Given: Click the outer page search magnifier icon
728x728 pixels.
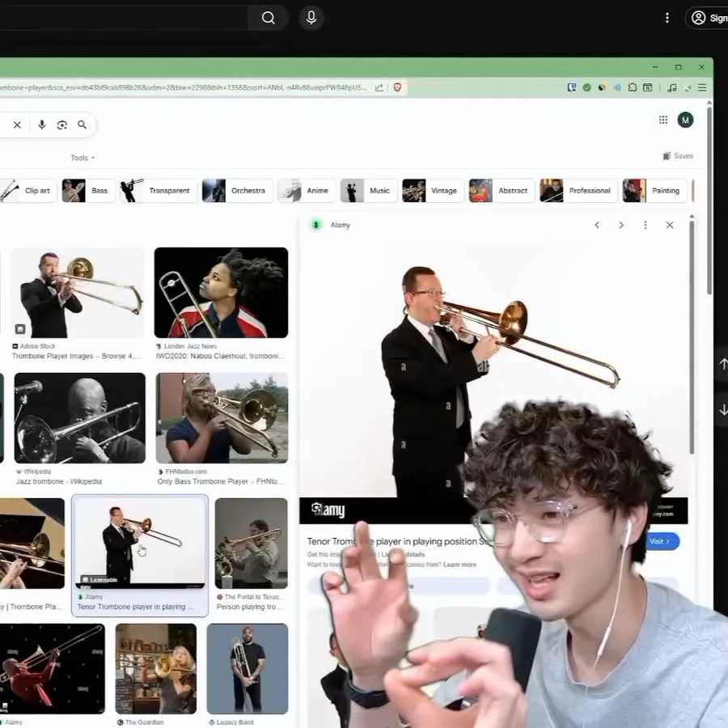Looking at the screenshot, I should [268, 18].
